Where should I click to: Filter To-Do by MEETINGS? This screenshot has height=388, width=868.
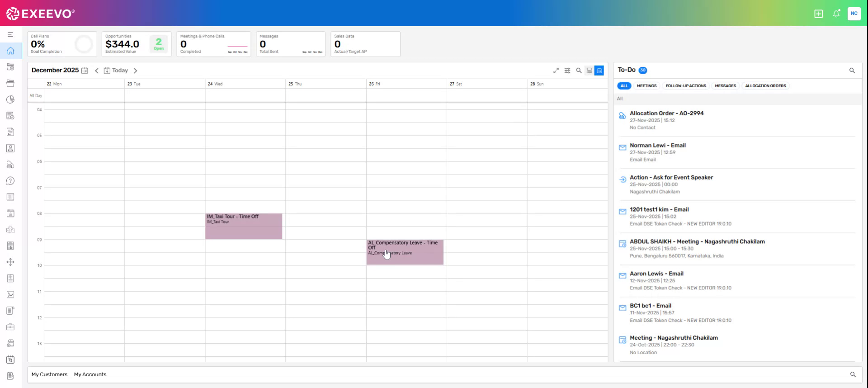pos(646,86)
